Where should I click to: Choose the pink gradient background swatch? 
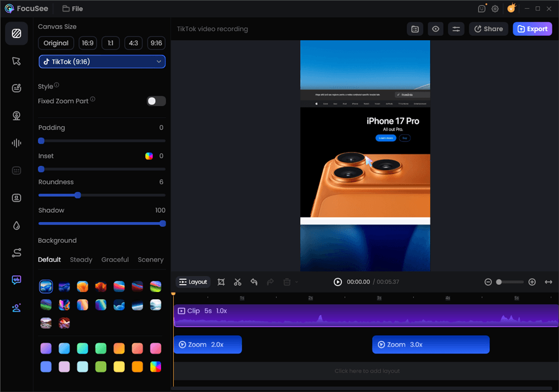point(156,348)
